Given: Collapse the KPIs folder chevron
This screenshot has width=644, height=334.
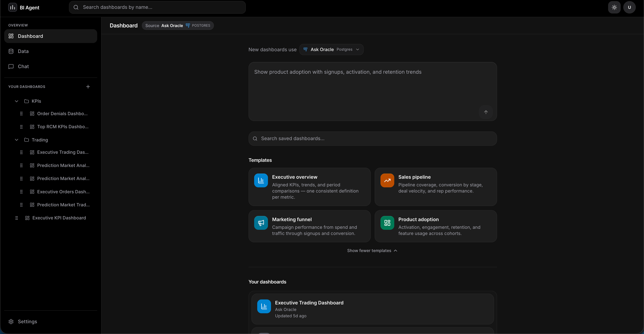Looking at the screenshot, I should click(16, 101).
